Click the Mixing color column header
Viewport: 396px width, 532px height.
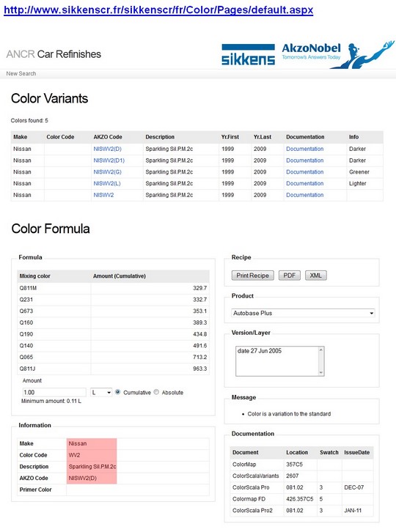tap(34, 276)
